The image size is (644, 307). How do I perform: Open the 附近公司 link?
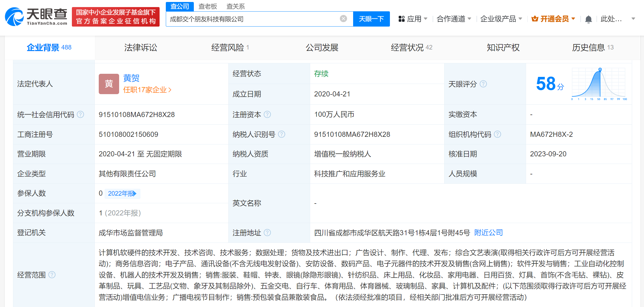488,233
